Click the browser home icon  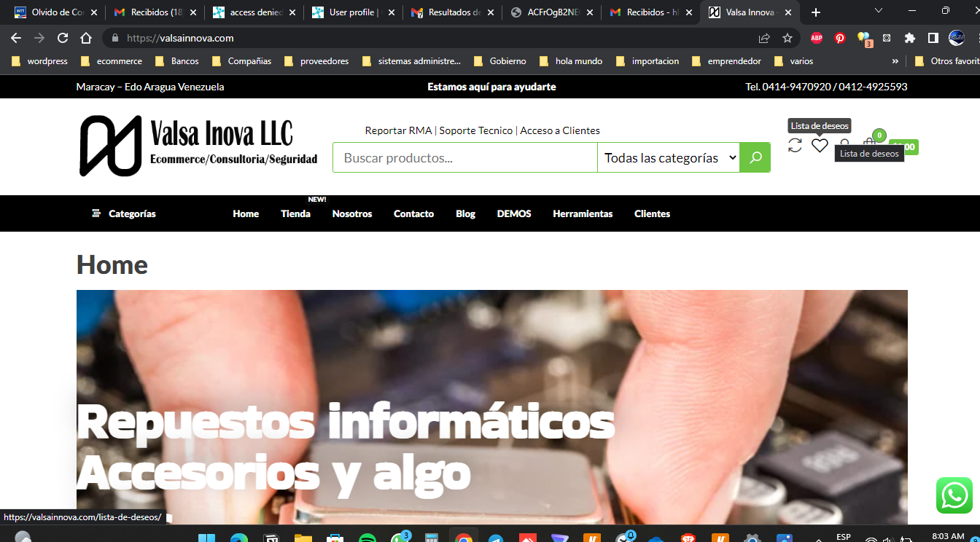[86, 38]
